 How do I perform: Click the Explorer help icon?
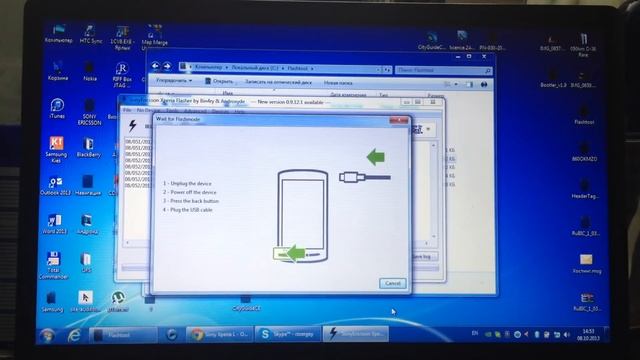[x=484, y=84]
